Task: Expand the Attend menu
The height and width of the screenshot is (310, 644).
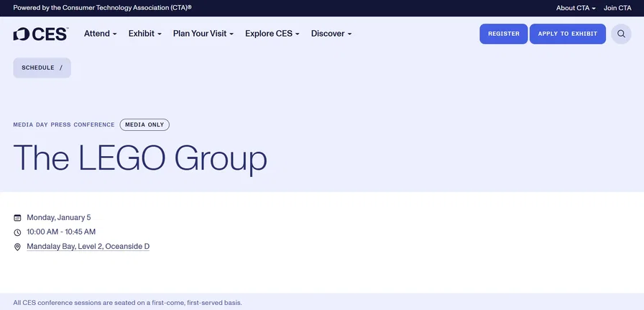Action: coord(100,34)
